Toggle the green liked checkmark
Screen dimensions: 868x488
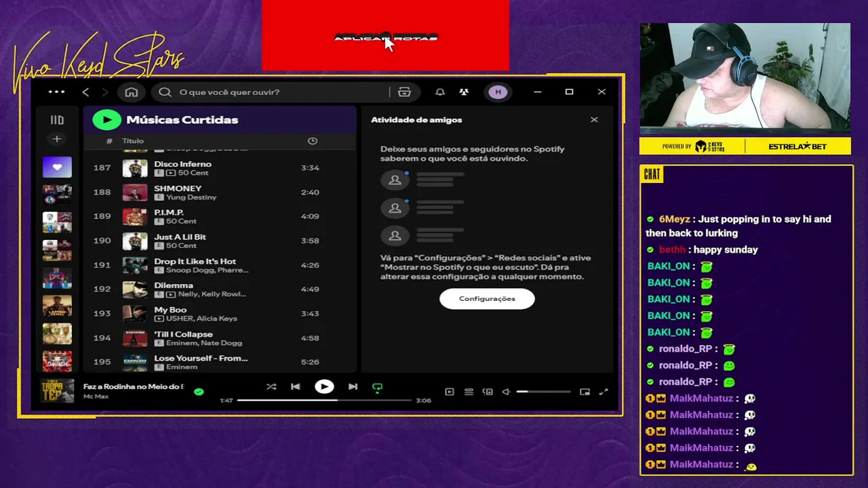tap(199, 392)
